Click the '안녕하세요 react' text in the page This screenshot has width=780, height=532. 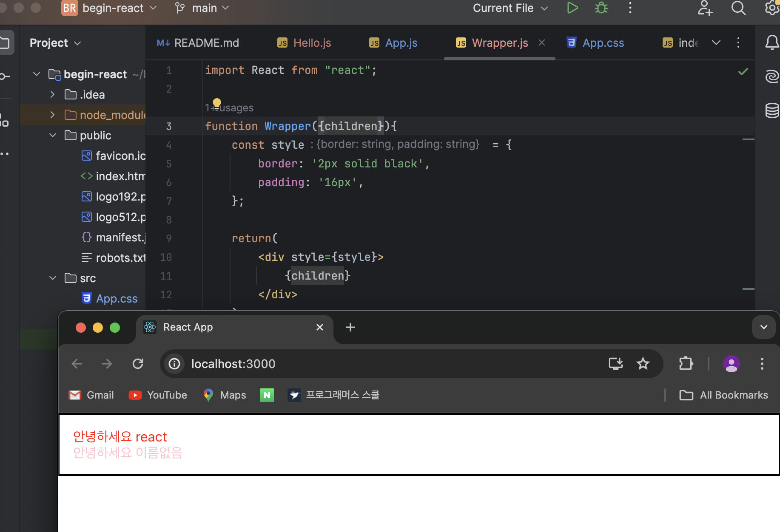(x=120, y=437)
